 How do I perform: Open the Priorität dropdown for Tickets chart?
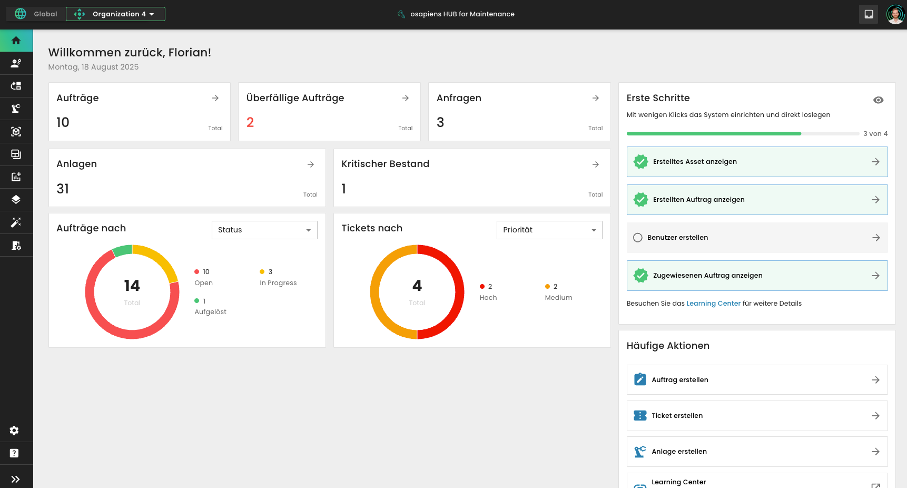549,230
